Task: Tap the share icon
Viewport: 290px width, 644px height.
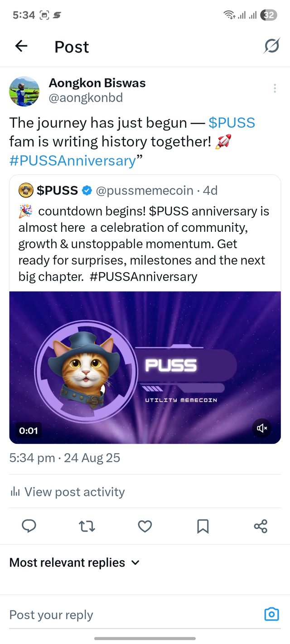Action: coord(261,526)
